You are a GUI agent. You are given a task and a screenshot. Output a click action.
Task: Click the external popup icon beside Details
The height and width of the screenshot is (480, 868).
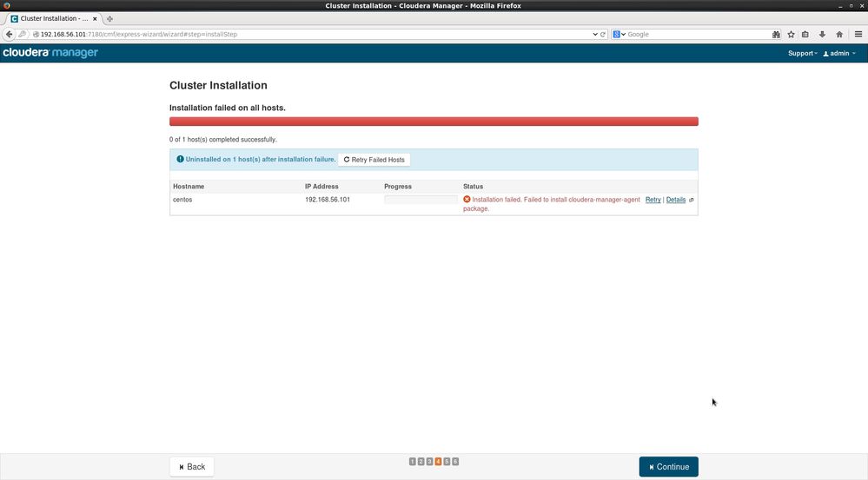(691, 201)
